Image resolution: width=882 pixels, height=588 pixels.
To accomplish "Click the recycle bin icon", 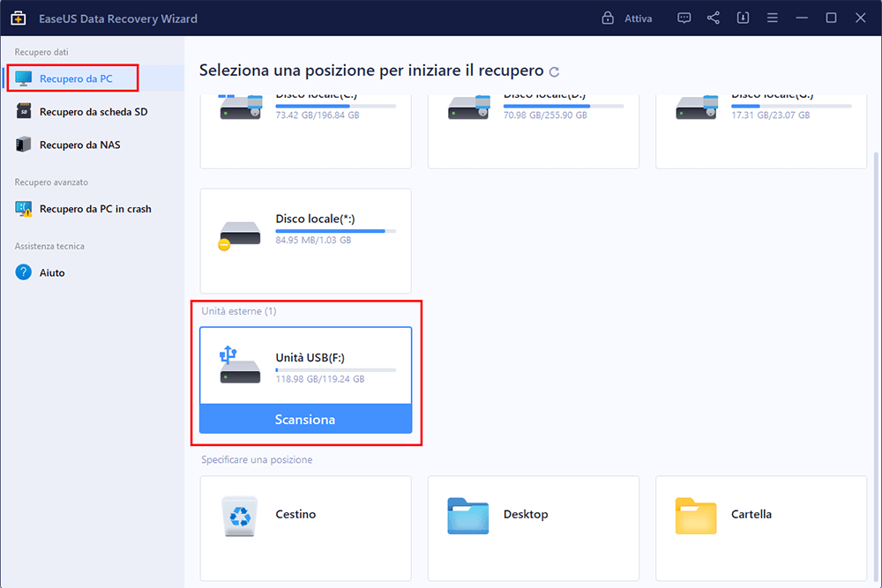I will [240, 516].
